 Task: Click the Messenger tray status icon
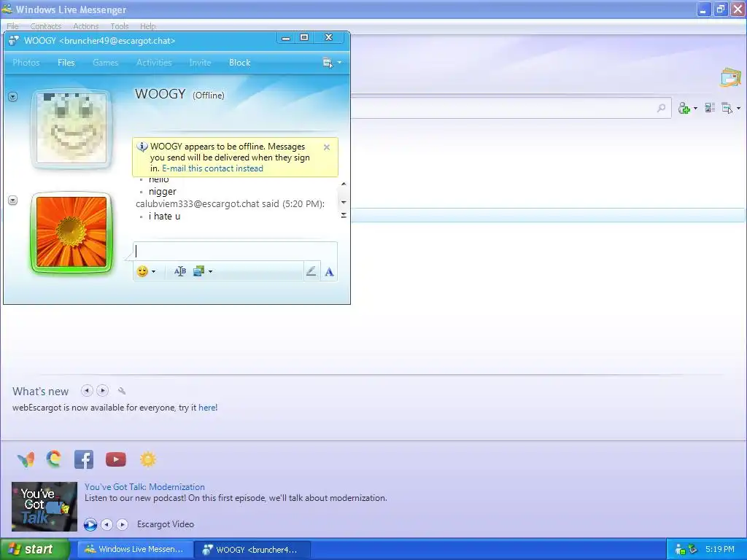[681, 550]
